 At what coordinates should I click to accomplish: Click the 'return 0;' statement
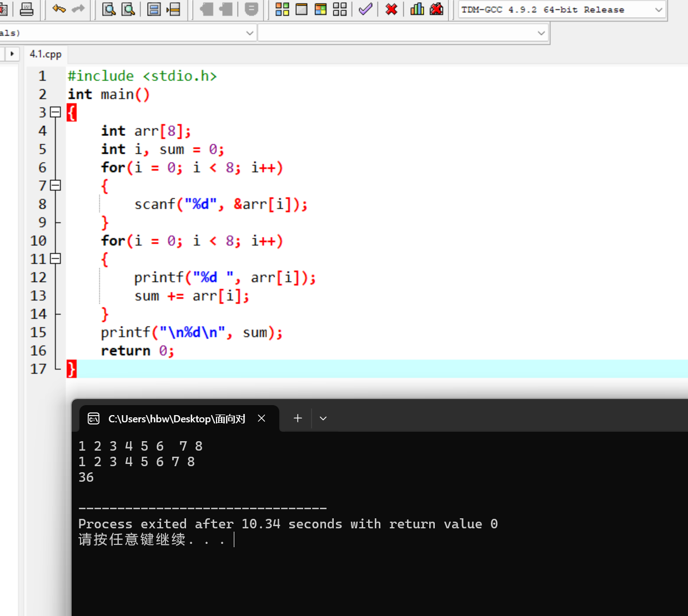[138, 351]
